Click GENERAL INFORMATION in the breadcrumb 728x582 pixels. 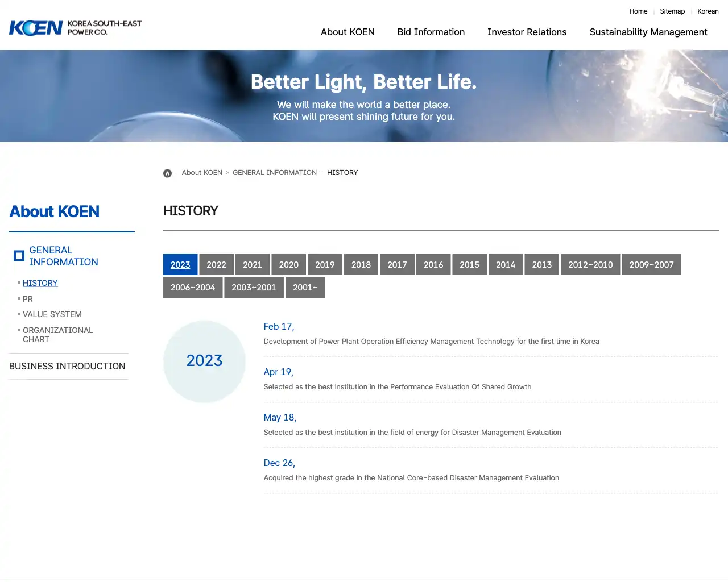(x=275, y=172)
